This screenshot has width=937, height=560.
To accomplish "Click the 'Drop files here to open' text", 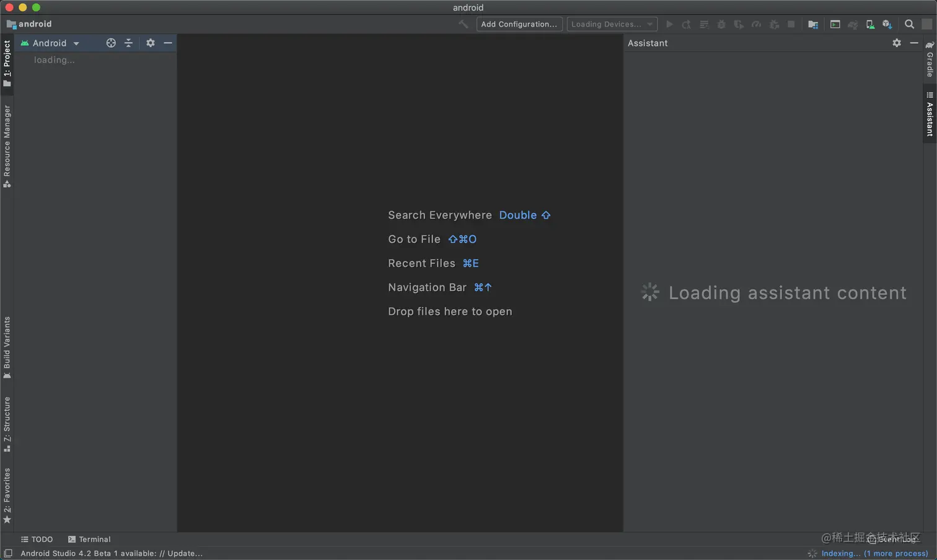I will pyautogui.click(x=450, y=312).
